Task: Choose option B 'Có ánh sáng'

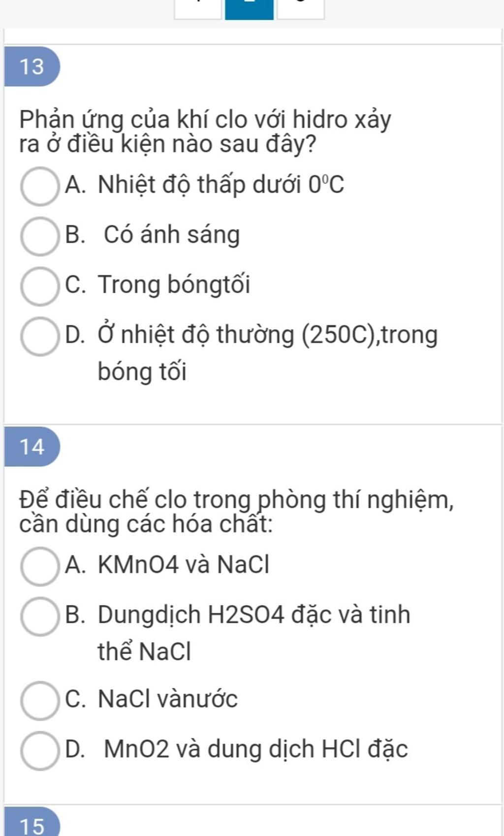Action: pos(39,236)
